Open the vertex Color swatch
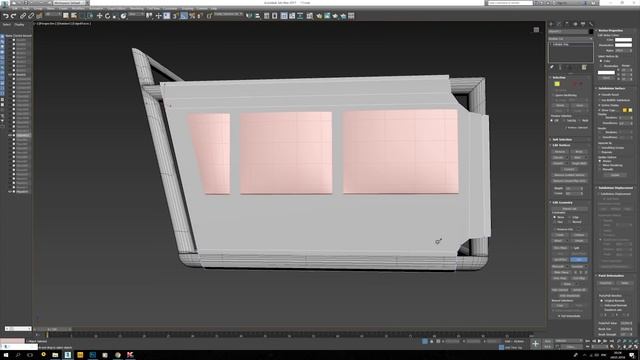The width and height of the screenshot is (640, 360). 623,40
